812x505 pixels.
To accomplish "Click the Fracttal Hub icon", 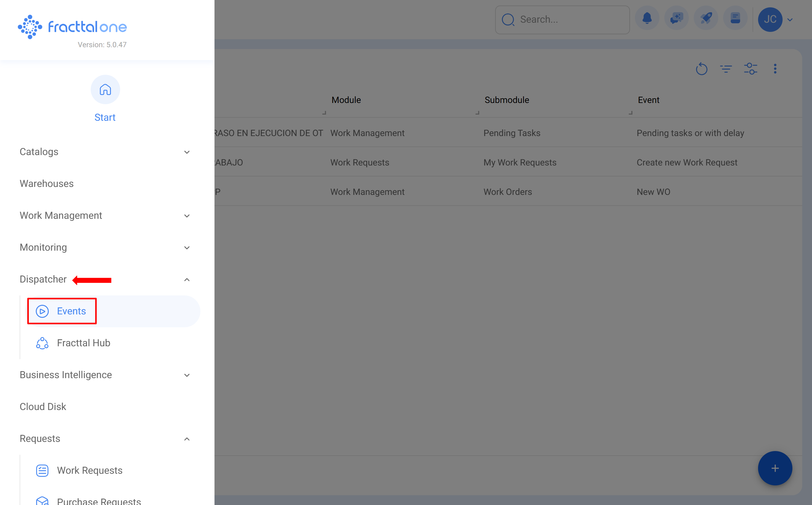I will (x=42, y=343).
